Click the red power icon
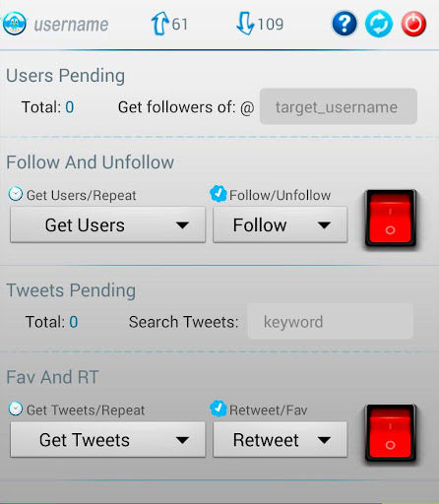 pos(413,24)
